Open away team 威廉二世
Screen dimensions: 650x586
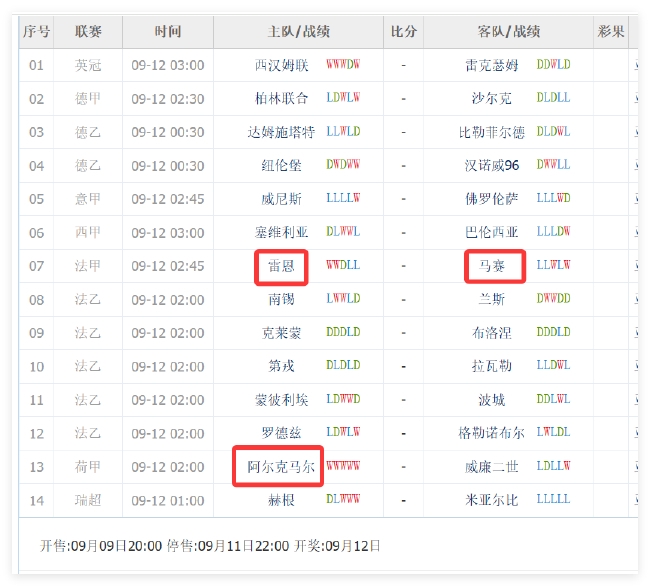(x=492, y=467)
